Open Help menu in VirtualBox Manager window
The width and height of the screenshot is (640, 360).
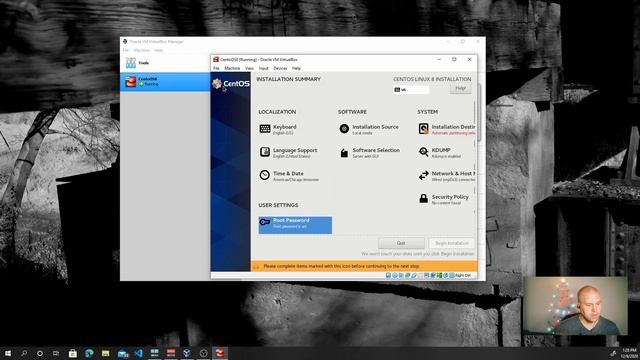[x=159, y=50]
